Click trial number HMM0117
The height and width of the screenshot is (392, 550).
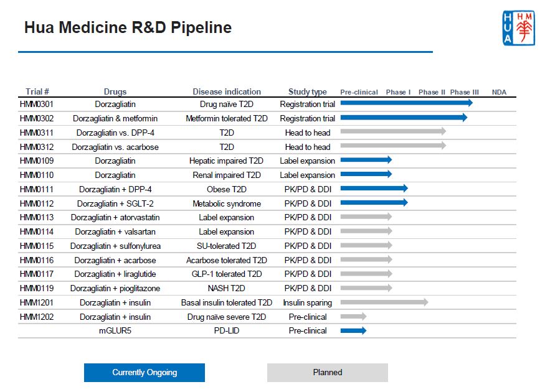point(37,274)
